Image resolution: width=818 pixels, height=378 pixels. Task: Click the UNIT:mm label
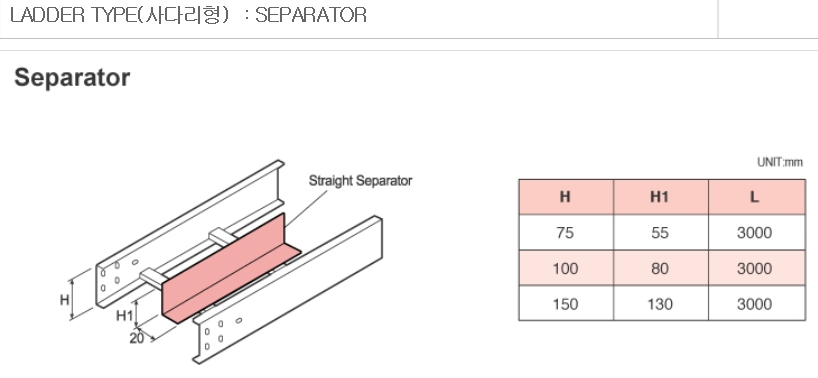780,162
